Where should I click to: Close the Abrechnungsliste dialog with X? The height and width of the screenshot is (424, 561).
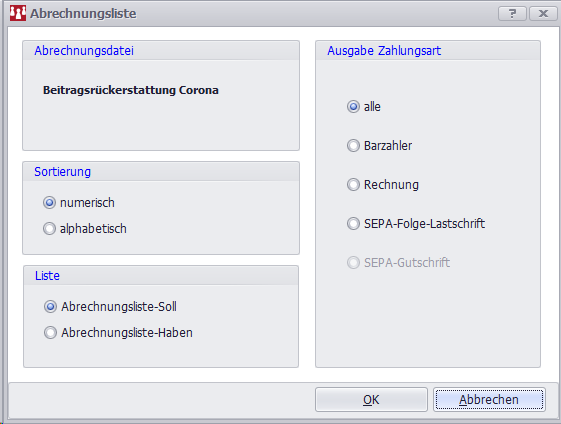tap(543, 14)
